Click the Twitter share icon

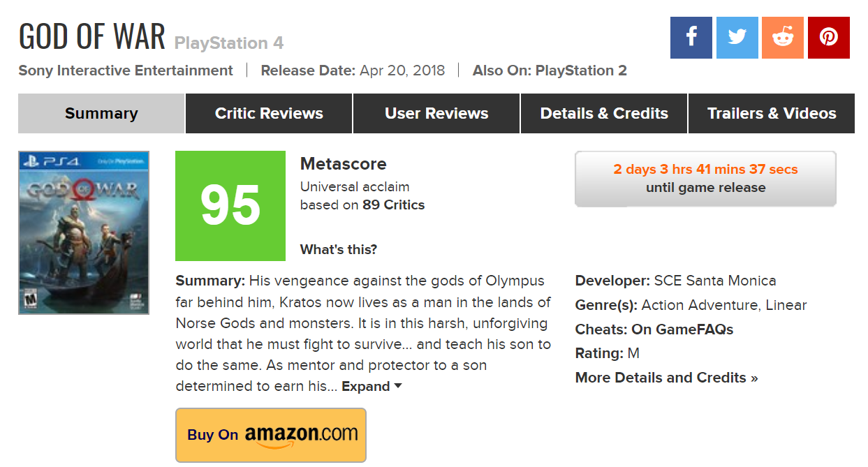[737, 38]
